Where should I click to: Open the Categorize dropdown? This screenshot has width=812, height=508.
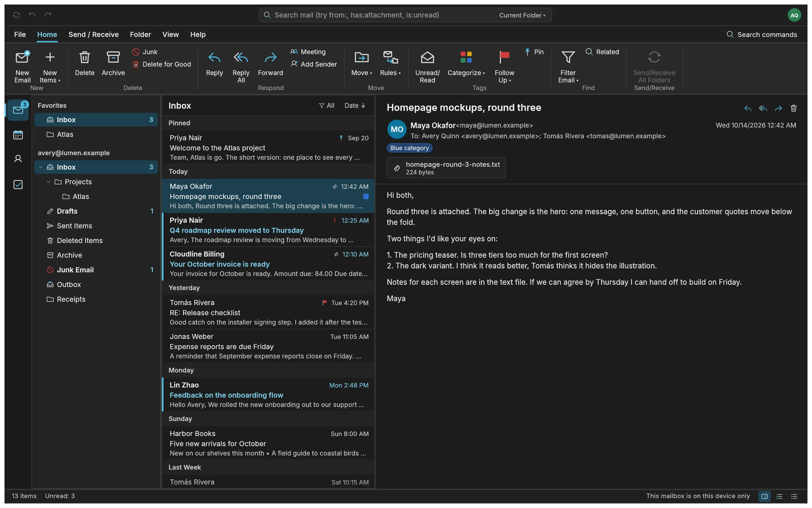tap(466, 64)
